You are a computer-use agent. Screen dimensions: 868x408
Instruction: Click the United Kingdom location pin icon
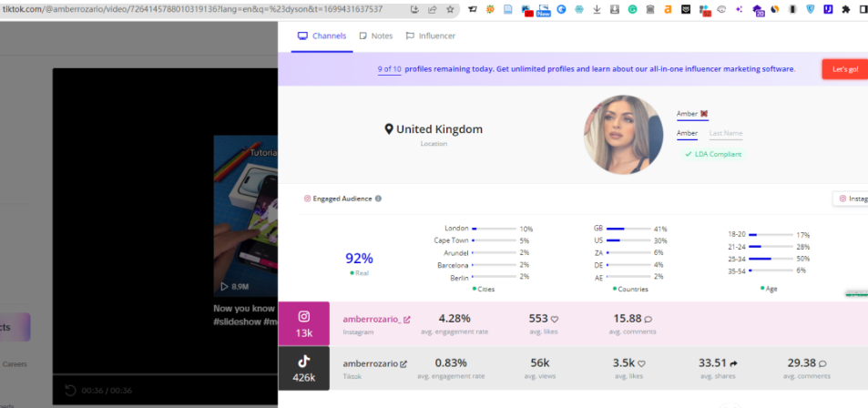(x=389, y=129)
